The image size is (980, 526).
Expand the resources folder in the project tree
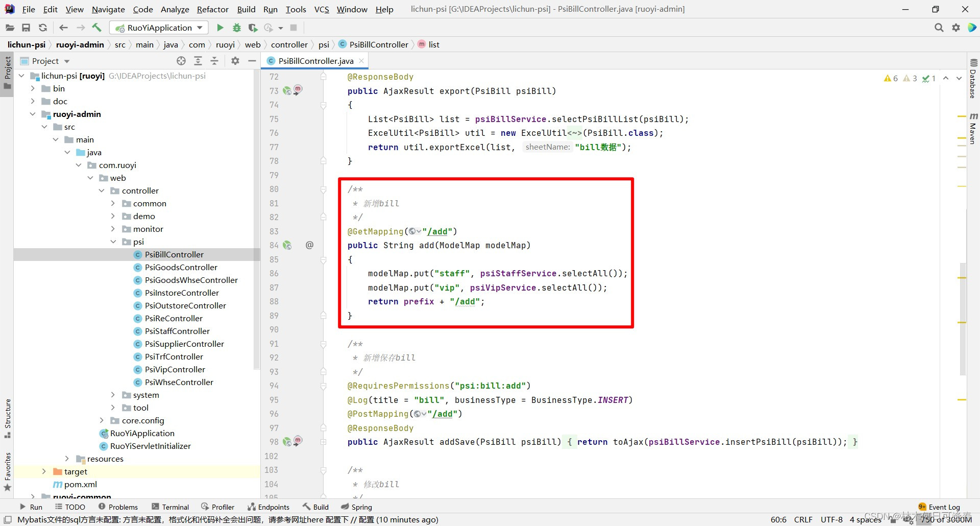coord(67,459)
